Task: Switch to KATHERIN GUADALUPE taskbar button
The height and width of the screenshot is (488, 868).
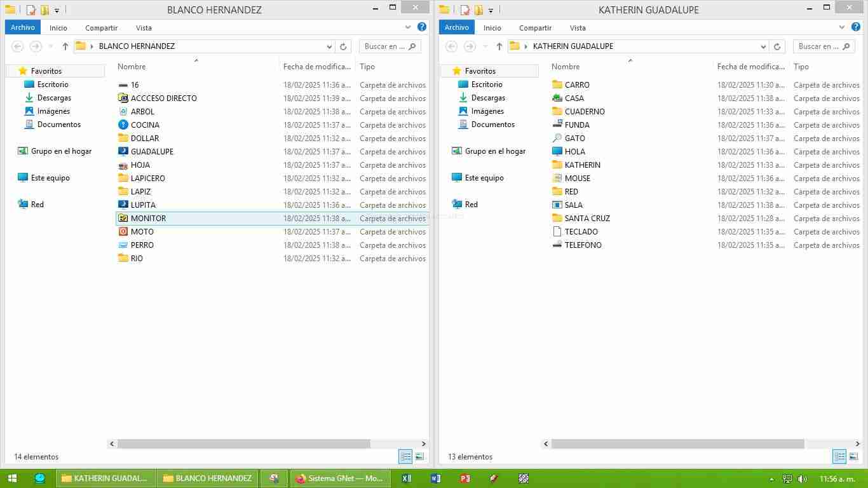Action: (105, 478)
